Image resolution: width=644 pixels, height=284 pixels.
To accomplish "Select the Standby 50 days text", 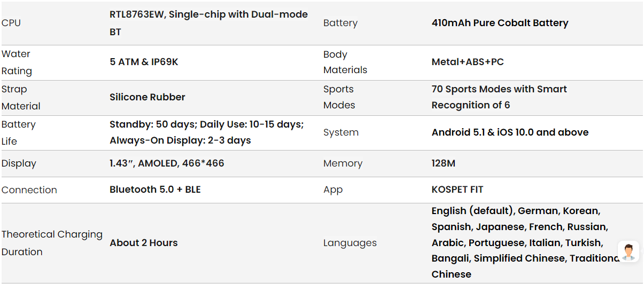I will (153, 124).
